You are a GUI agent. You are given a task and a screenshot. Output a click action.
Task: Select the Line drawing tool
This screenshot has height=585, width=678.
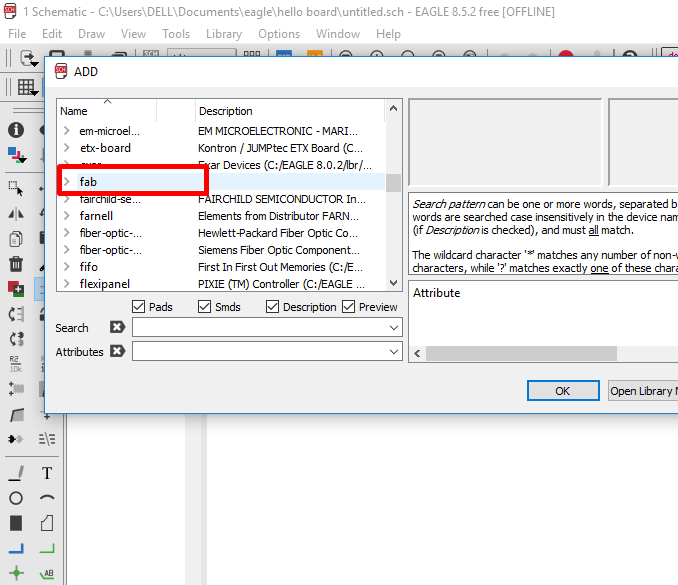16,473
